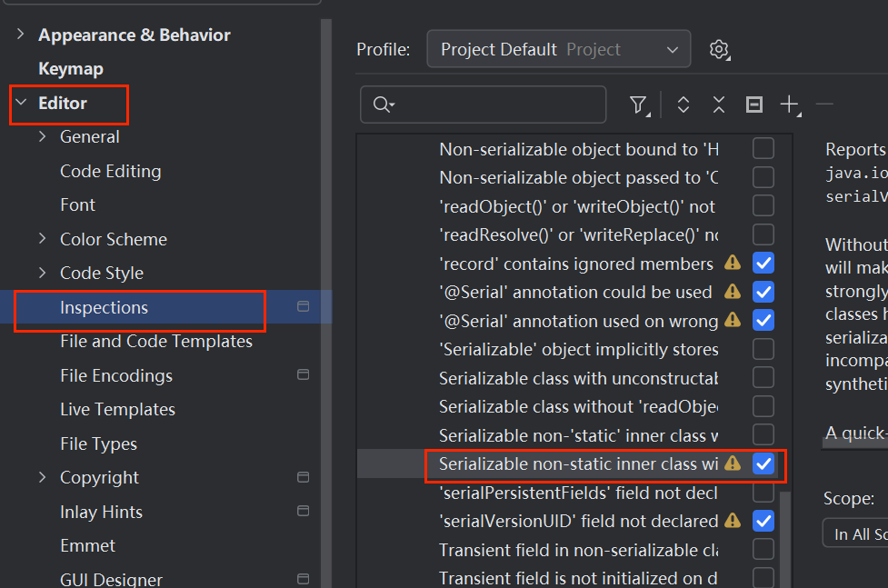Viewport: 888px width, 588px height.
Task: Uncheck '@Serial' annotation could be used
Action: [x=763, y=292]
